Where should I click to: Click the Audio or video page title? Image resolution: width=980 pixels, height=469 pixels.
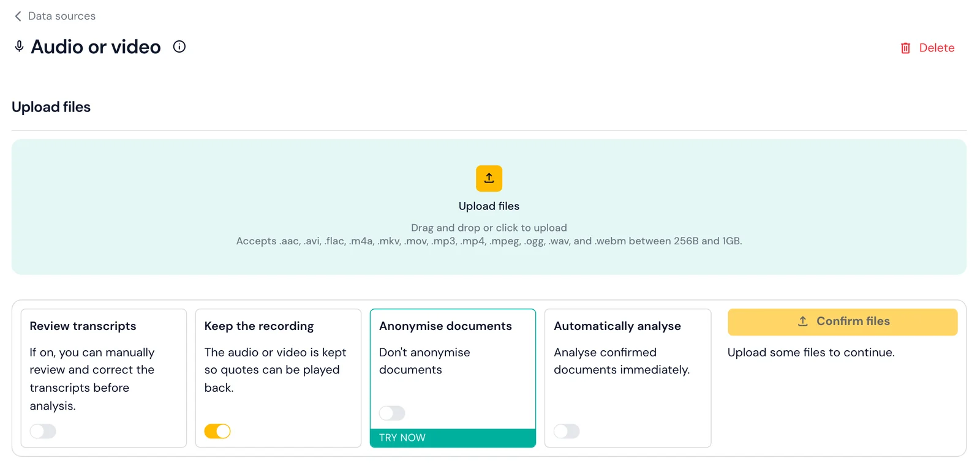point(96,47)
